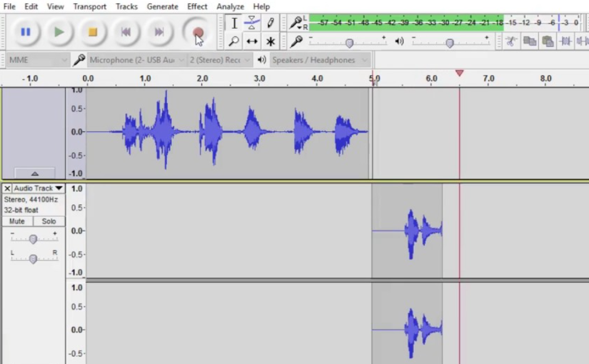Click the stereo track left channel waveform
Image resolution: width=589 pixels, height=364 pixels.
pyautogui.click(x=407, y=231)
